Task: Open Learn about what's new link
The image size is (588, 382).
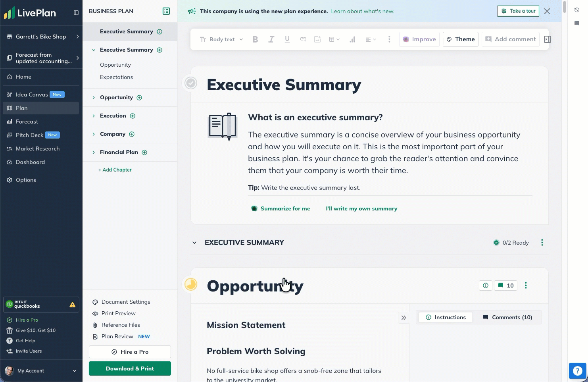Action: (x=363, y=11)
